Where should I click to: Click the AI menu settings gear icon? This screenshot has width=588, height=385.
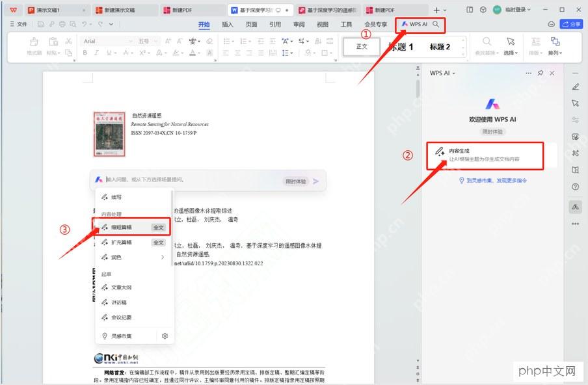165,336
